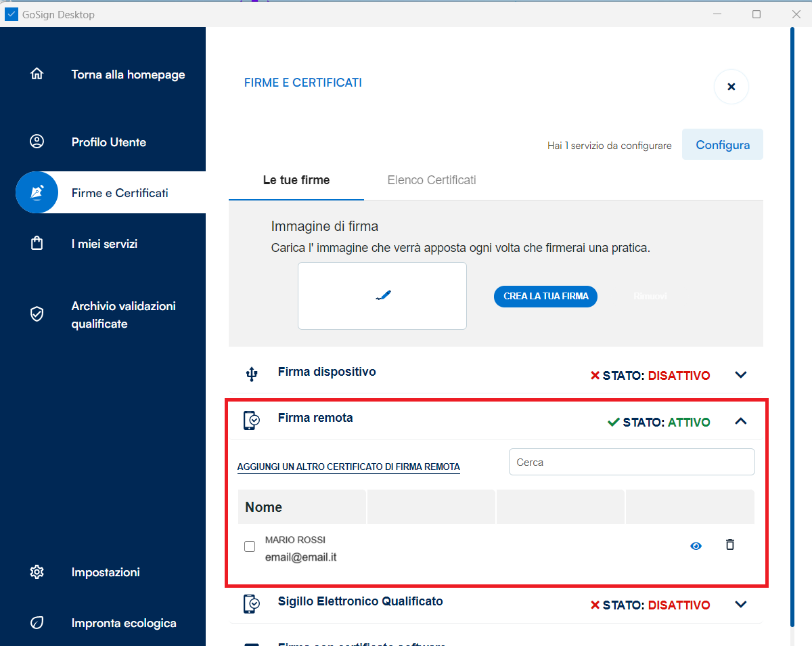Viewport: 812px width, 646px height.
Task: Collapse the Firma remota section
Action: pos(741,421)
